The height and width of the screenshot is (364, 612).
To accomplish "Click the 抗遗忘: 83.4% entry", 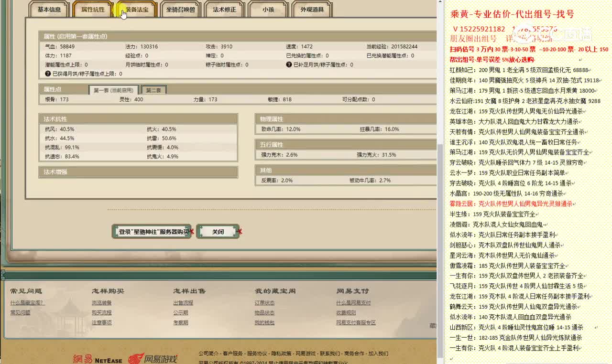I will point(62,157).
